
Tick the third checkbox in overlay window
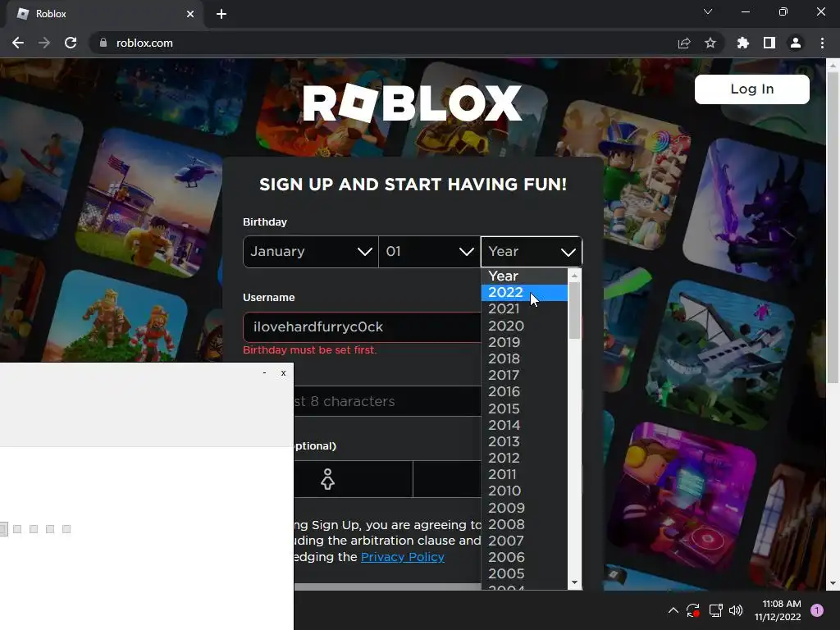coord(34,529)
